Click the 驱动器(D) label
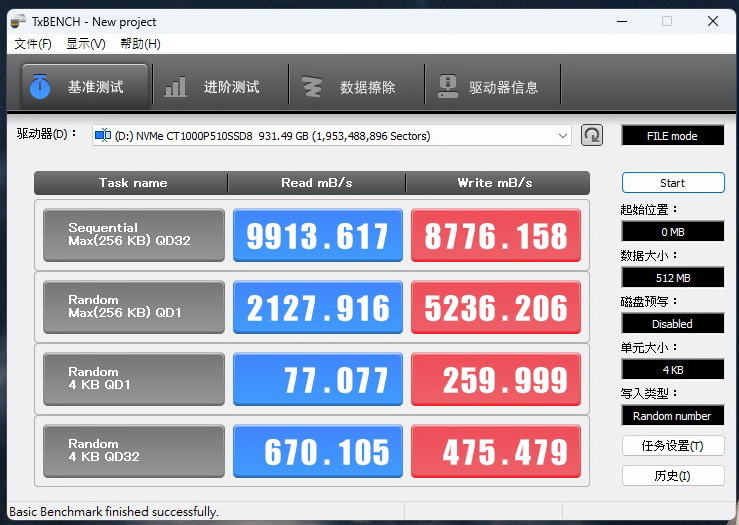739x525 pixels. pos(46,134)
